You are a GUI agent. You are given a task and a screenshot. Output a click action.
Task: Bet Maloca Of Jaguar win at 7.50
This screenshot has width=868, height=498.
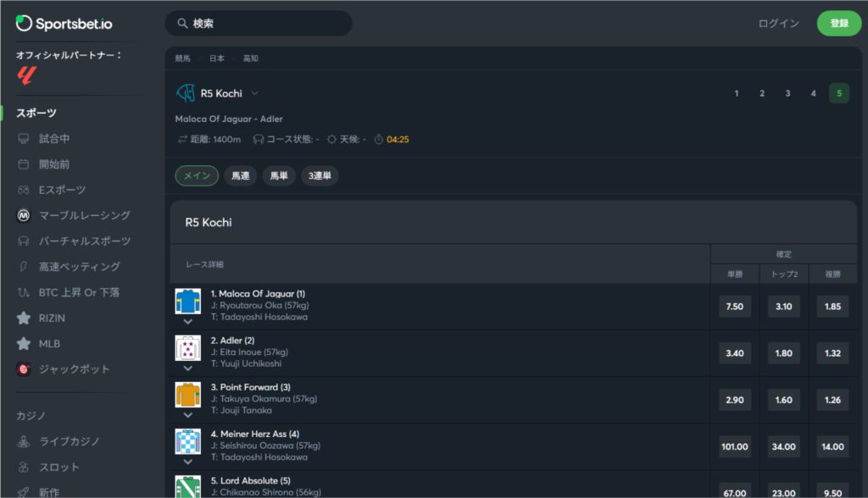pos(735,307)
